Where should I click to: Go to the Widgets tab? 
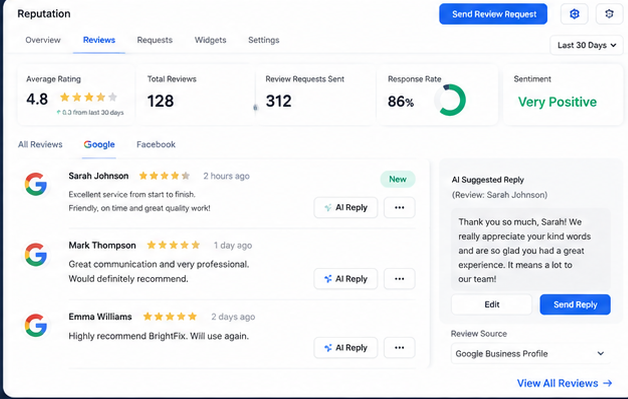[x=210, y=40]
